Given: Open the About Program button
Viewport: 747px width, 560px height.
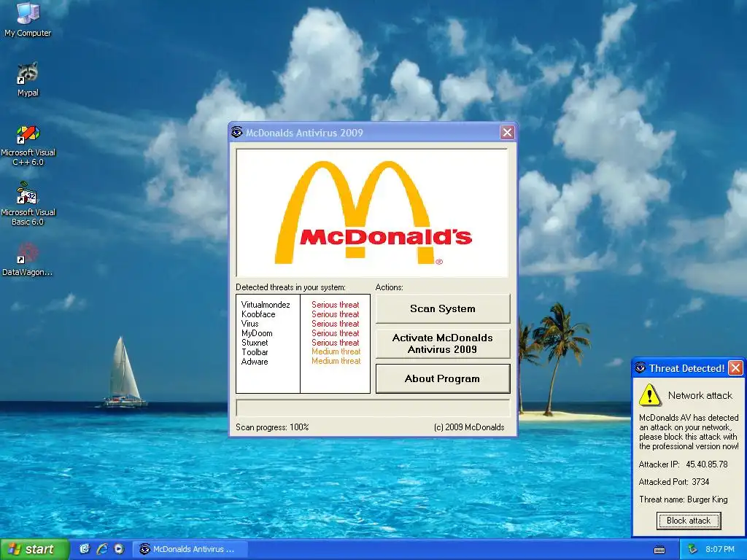Looking at the screenshot, I should [443, 378].
